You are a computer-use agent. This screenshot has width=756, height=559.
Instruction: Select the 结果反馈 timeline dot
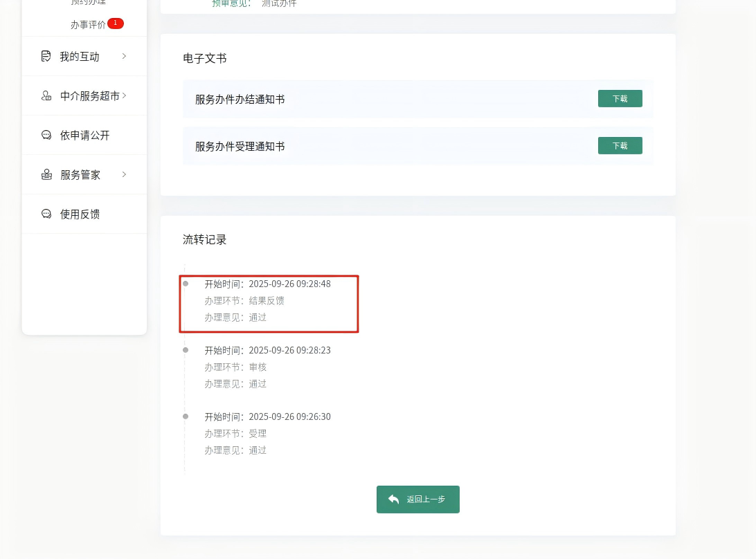(x=186, y=284)
